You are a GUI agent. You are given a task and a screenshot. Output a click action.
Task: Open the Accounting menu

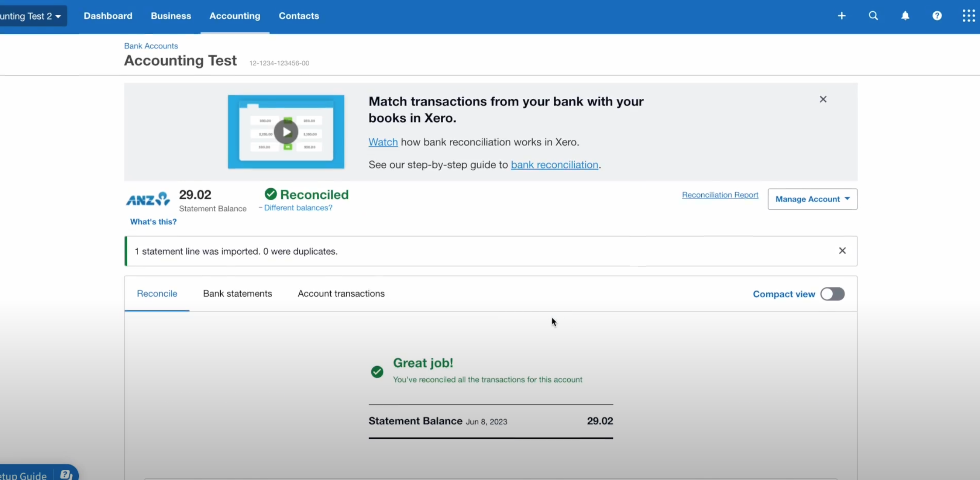pyautogui.click(x=235, y=16)
